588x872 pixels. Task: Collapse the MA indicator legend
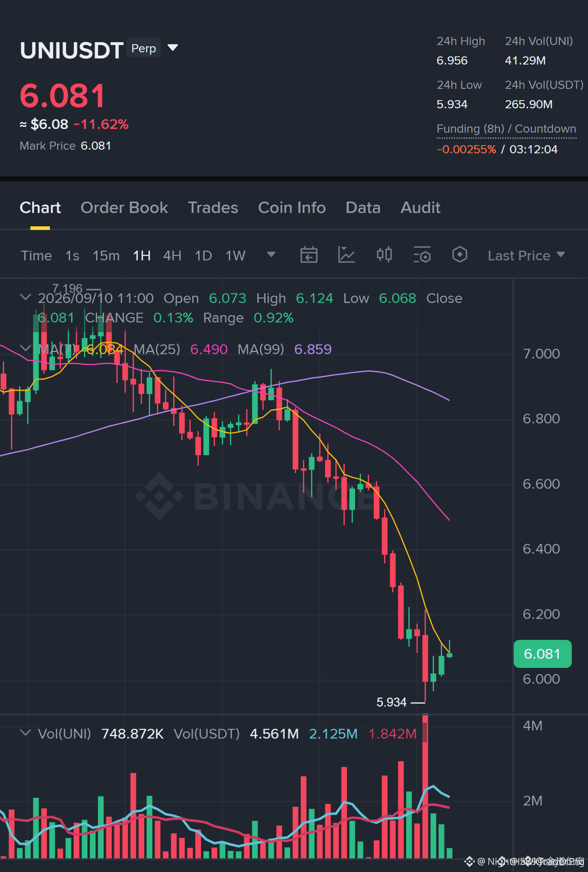[26, 348]
